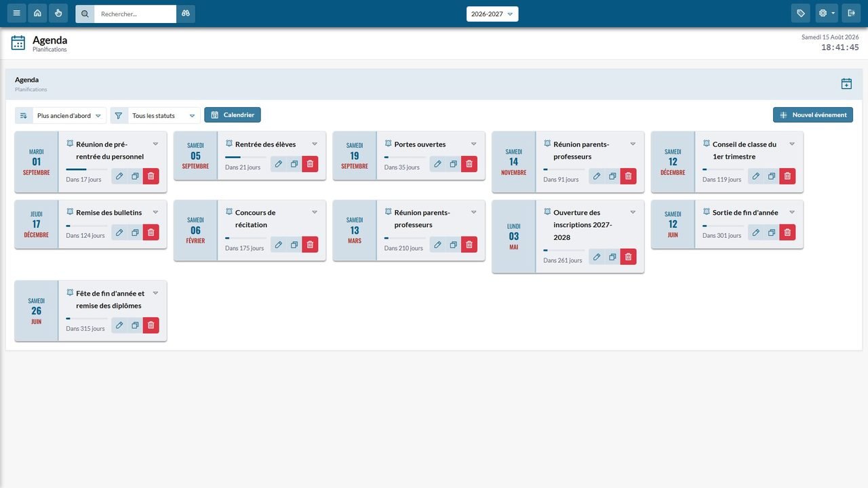
Task: Click the Nouvel événement button
Action: [813, 115]
